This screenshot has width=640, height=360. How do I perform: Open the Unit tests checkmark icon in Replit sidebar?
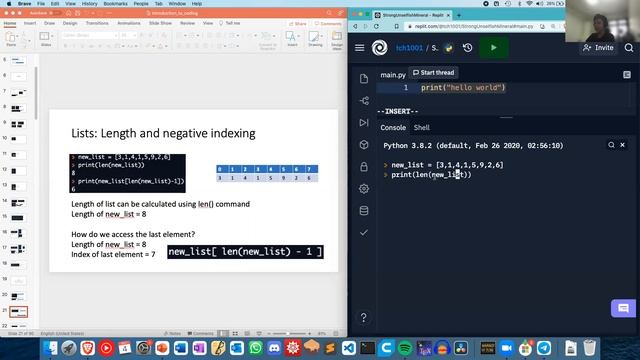[364, 233]
